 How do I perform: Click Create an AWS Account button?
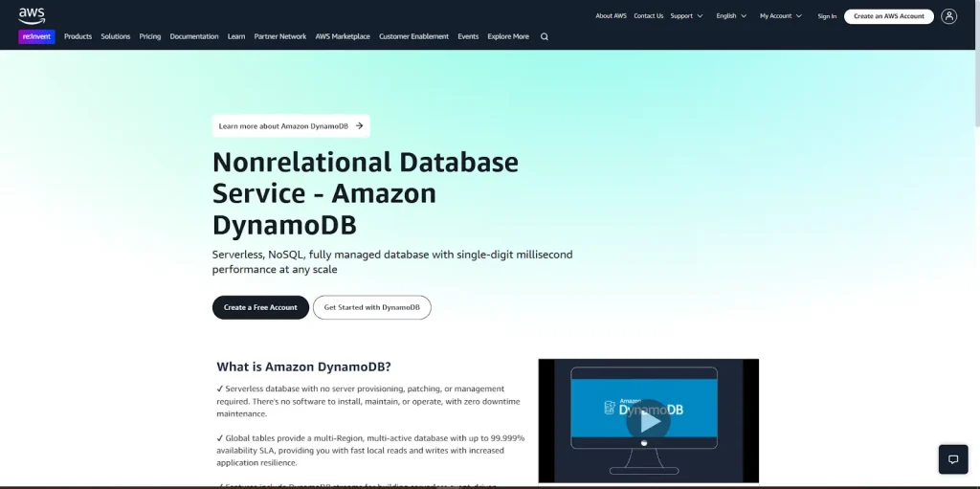pyautogui.click(x=889, y=16)
